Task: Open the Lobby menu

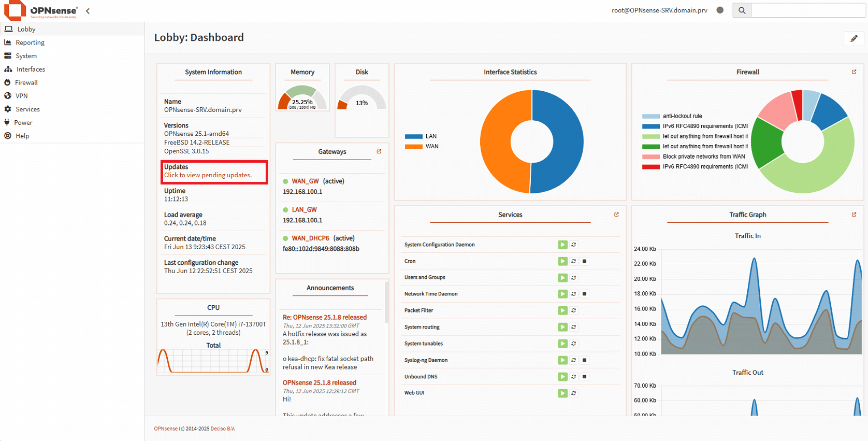Action: (x=72, y=29)
